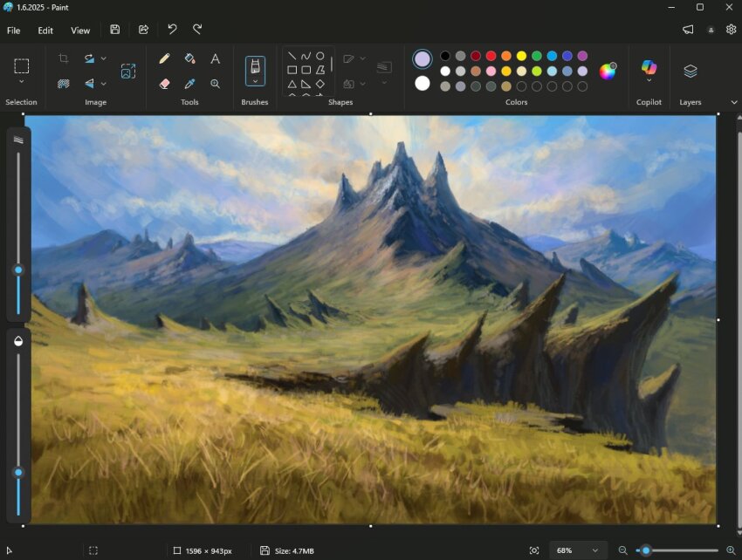Select the Eraser tool
The height and width of the screenshot is (560, 742).
[x=164, y=84]
